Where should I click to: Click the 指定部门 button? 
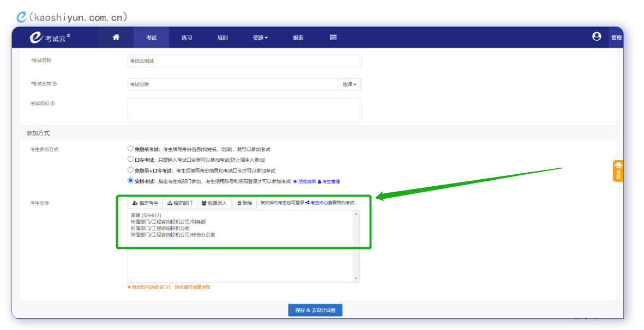pyautogui.click(x=180, y=203)
